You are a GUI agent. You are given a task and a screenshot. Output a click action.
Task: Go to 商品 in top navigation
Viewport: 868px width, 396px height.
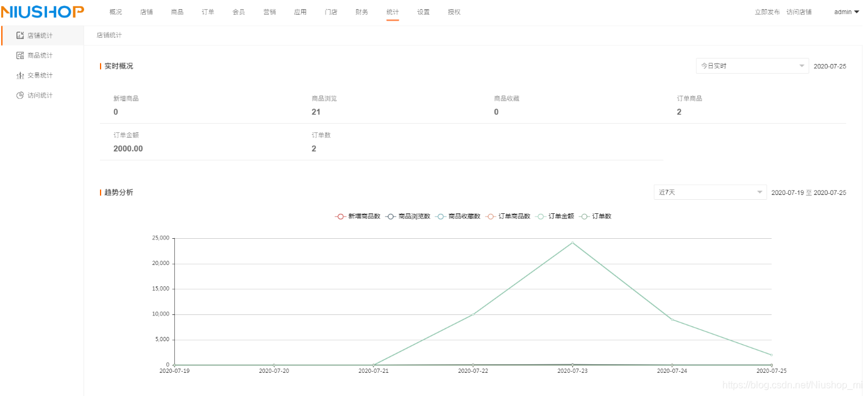click(x=177, y=12)
